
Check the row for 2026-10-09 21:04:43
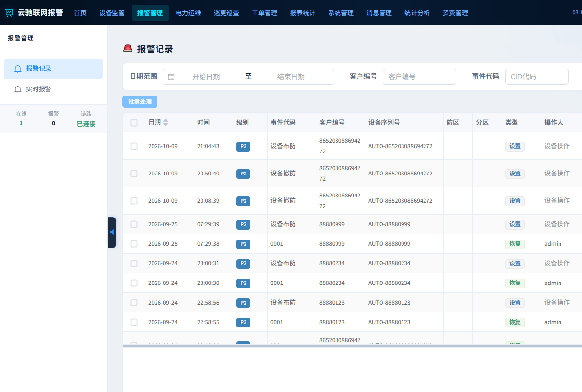(x=134, y=146)
